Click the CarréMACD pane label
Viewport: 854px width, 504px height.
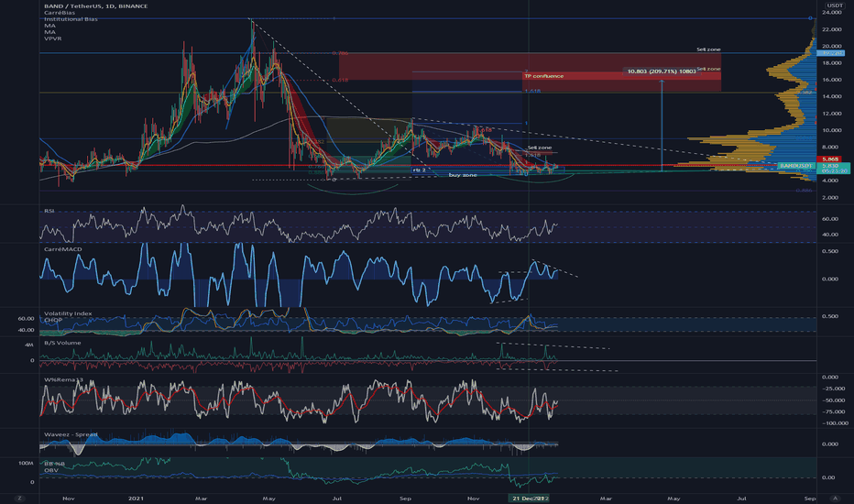[x=63, y=249]
